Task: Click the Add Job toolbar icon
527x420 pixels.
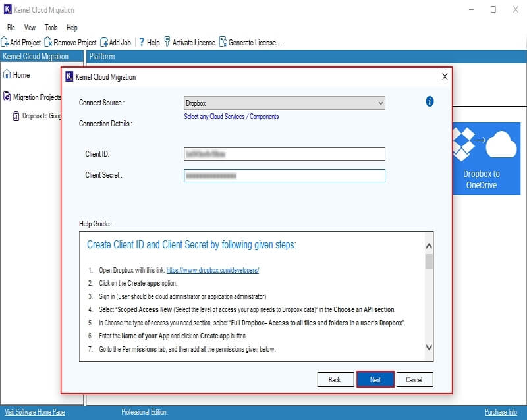Action: [x=104, y=42]
